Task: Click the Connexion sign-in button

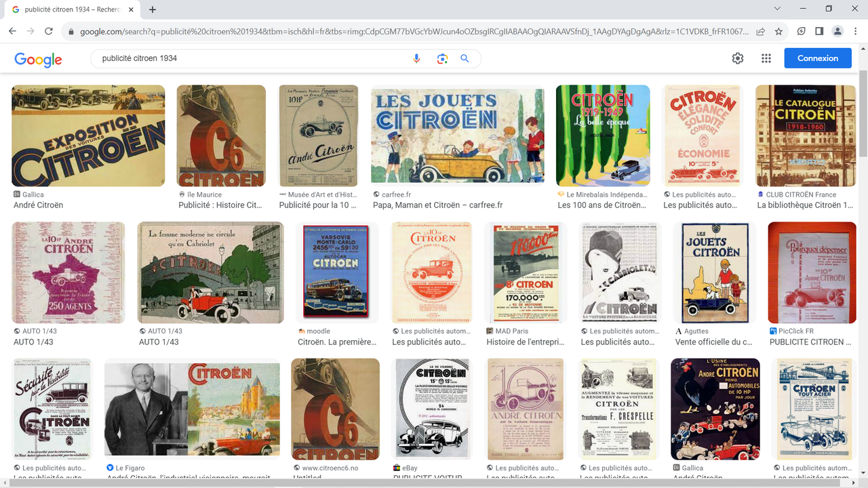Action: 818,58
